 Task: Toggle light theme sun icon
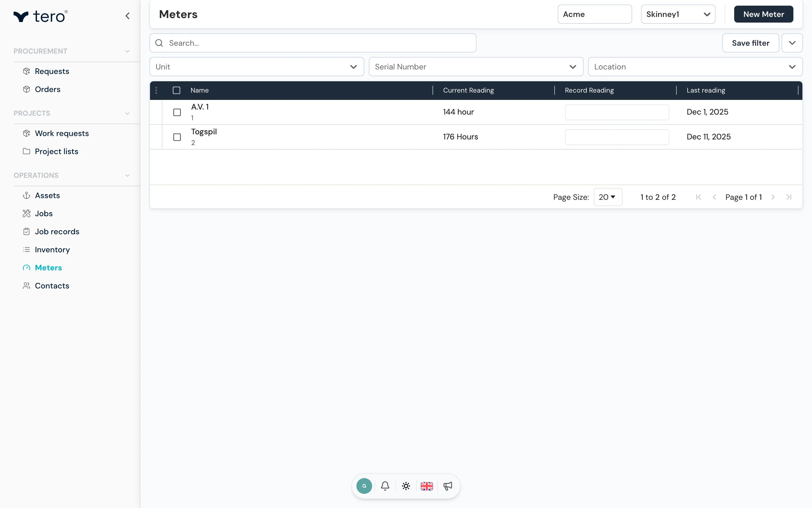pyautogui.click(x=406, y=486)
